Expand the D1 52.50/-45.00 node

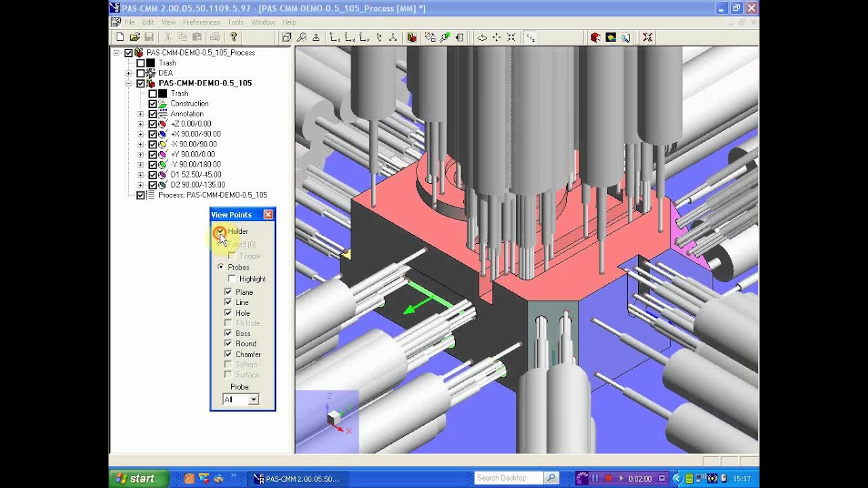[x=140, y=175]
